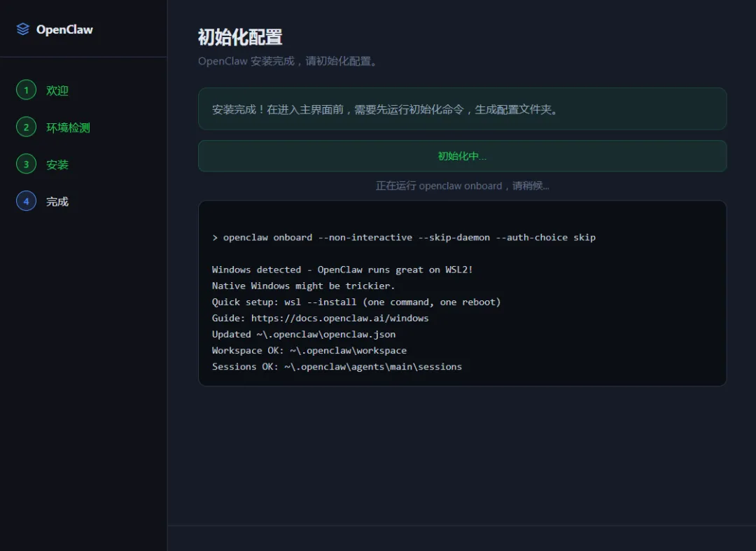Click the subtitle OpenClaw 安装完成，请初始化配置
The image size is (756, 551).
[x=288, y=61]
